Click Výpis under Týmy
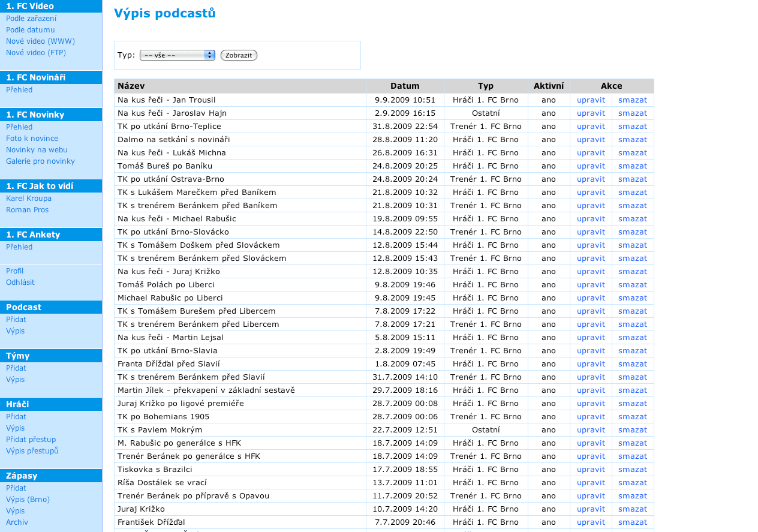 [16, 380]
